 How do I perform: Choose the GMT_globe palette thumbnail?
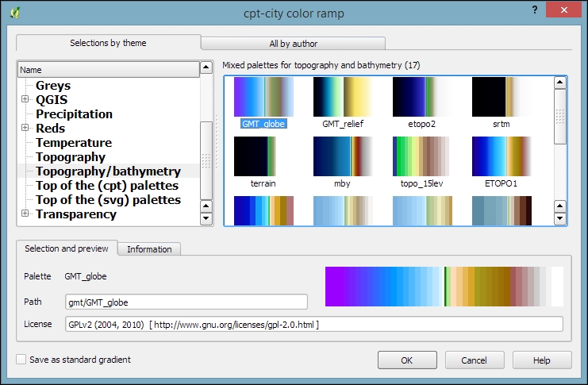click(263, 97)
